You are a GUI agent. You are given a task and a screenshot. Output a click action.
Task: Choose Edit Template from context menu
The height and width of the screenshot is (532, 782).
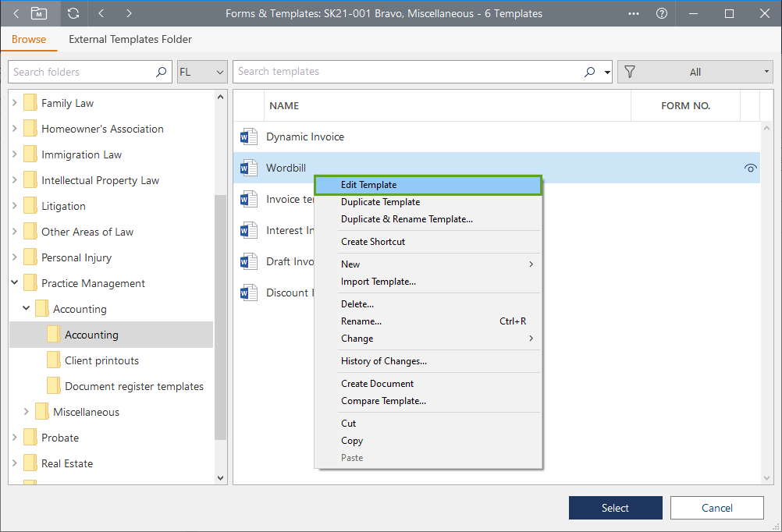[x=368, y=185]
